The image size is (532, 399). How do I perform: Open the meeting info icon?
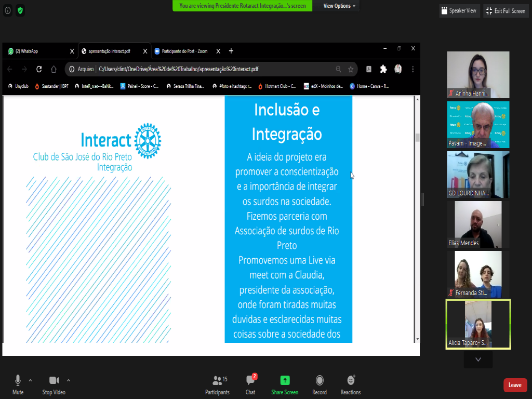(x=8, y=10)
